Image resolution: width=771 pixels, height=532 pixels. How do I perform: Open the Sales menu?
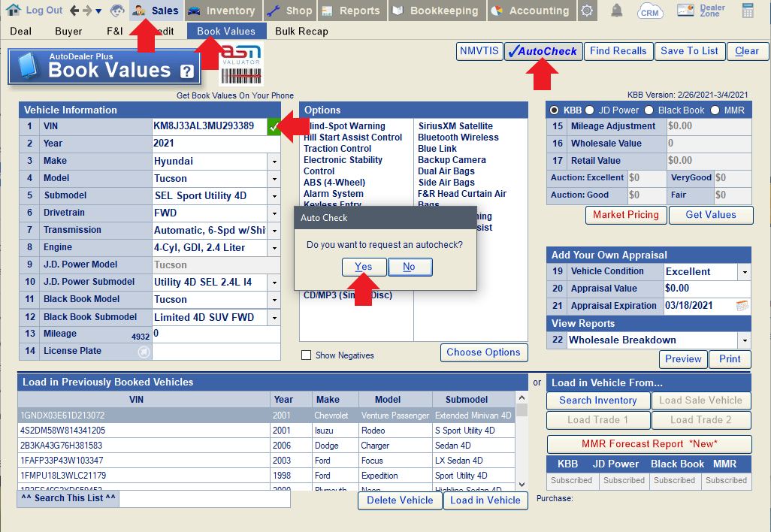tap(156, 11)
